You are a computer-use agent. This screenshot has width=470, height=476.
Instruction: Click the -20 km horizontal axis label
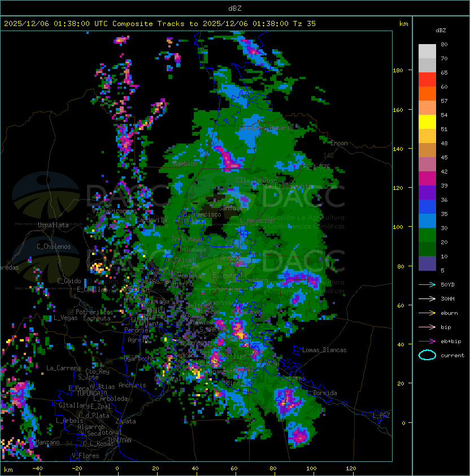click(77, 468)
